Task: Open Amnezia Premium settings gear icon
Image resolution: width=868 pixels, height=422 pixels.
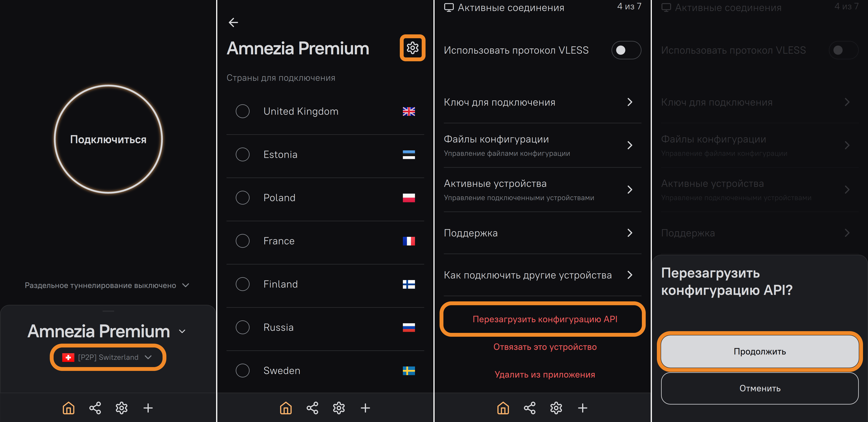Action: [x=412, y=48]
